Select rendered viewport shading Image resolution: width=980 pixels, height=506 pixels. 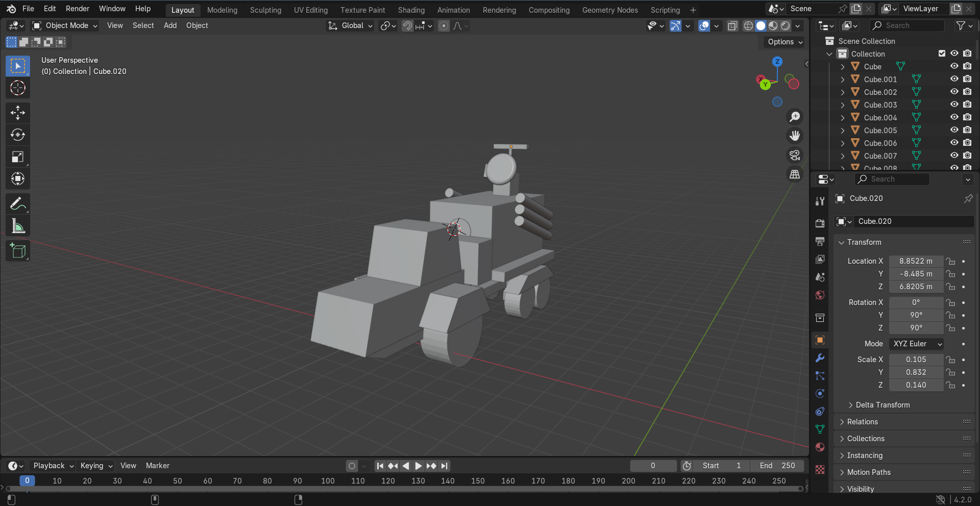click(x=786, y=26)
